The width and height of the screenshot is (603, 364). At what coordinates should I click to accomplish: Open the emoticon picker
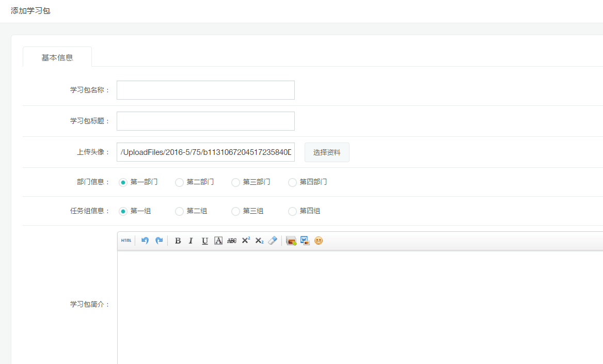pos(319,241)
